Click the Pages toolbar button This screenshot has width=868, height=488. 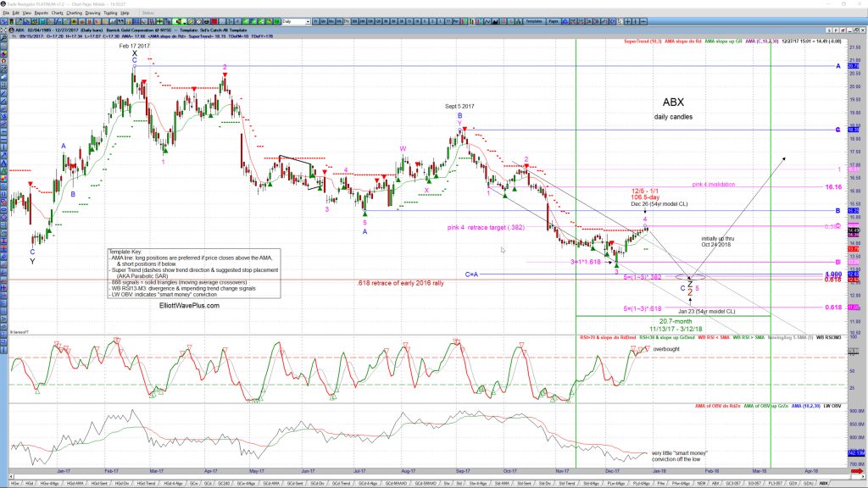[x=554, y=21]
